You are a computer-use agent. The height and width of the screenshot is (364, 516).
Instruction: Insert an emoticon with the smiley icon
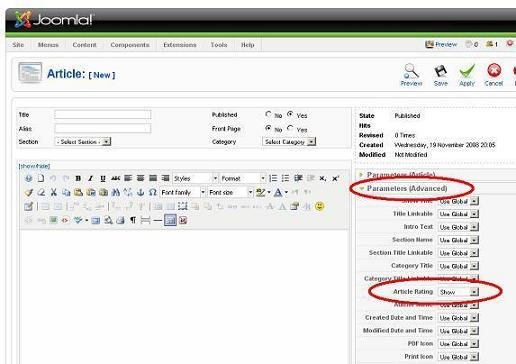point(319,206)
